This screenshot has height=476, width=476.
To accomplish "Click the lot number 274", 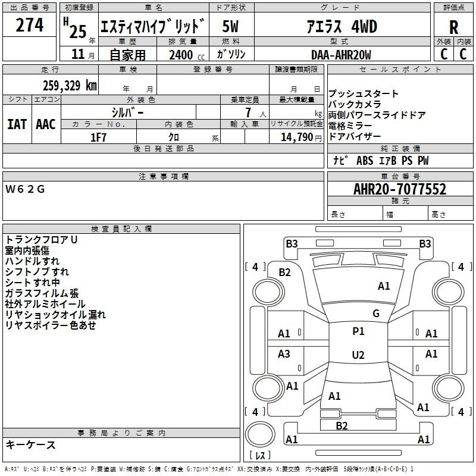I will coord(30,26).
